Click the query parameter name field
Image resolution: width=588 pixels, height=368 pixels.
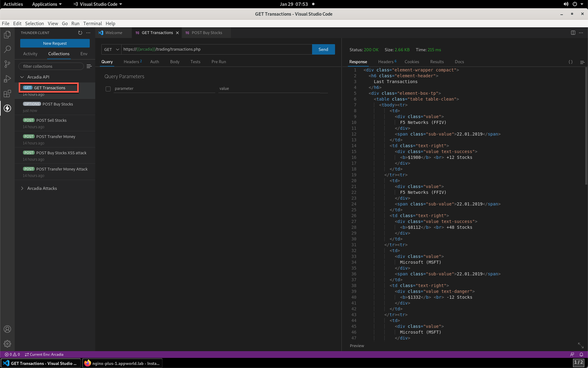pyautogui.click(x=164, y=89)
